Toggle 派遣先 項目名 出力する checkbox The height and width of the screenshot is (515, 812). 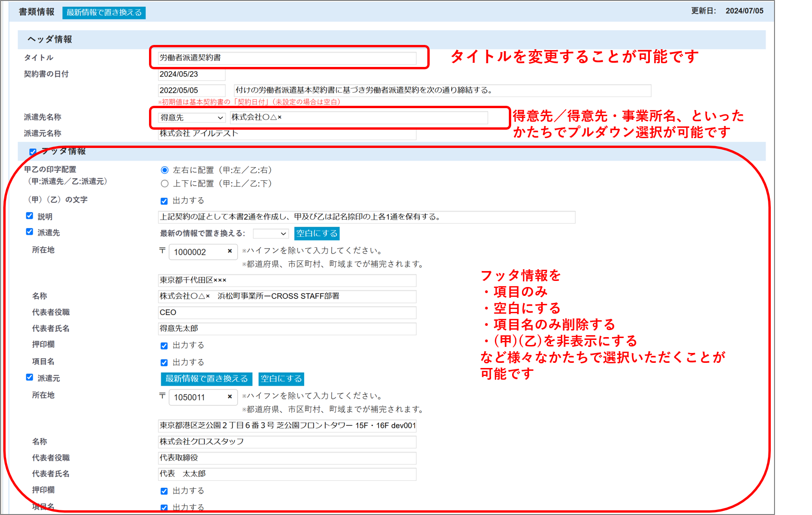(164, 363)
